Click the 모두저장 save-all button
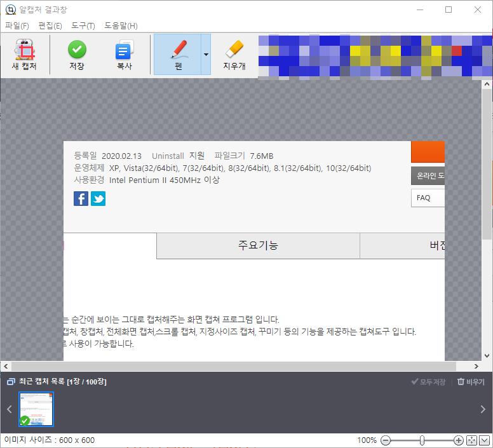The width and height of the screenshot is (493, 448). (429, 382)
